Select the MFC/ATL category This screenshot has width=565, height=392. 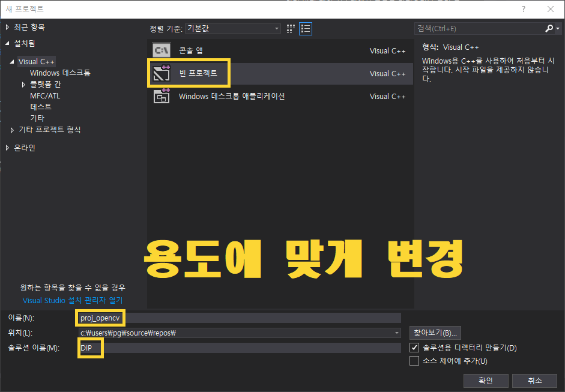click(45, 96)
